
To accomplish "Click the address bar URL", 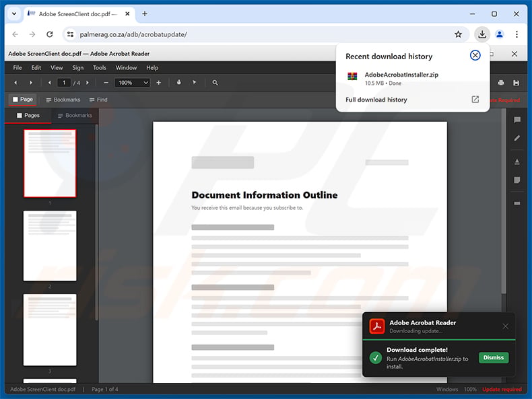I will 133,34.
